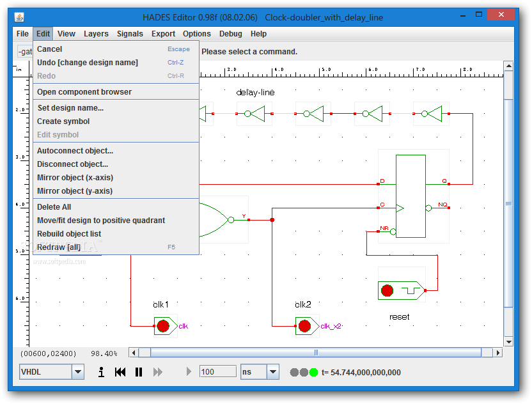532x404 pixels.
Task: Open the Debug menu
Action: 231,34
